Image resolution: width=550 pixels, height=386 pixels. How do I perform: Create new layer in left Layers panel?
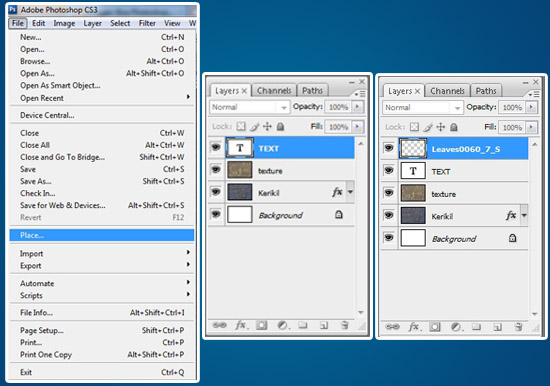coord(324,325)
